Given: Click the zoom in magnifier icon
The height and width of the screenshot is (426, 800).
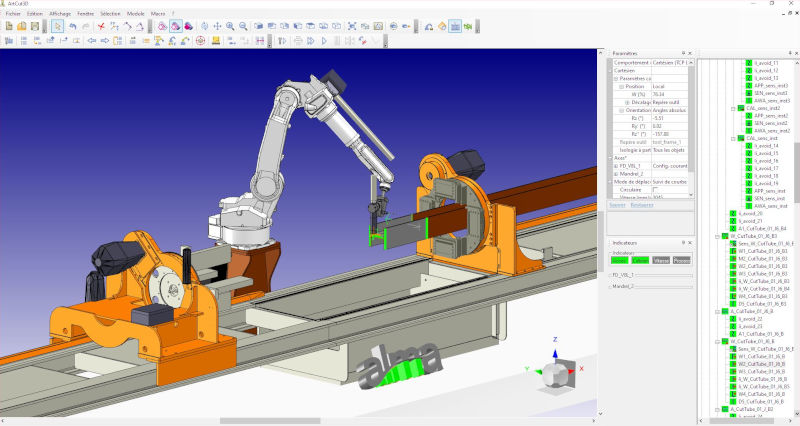Looking at the screenshot, I should 230,25.
